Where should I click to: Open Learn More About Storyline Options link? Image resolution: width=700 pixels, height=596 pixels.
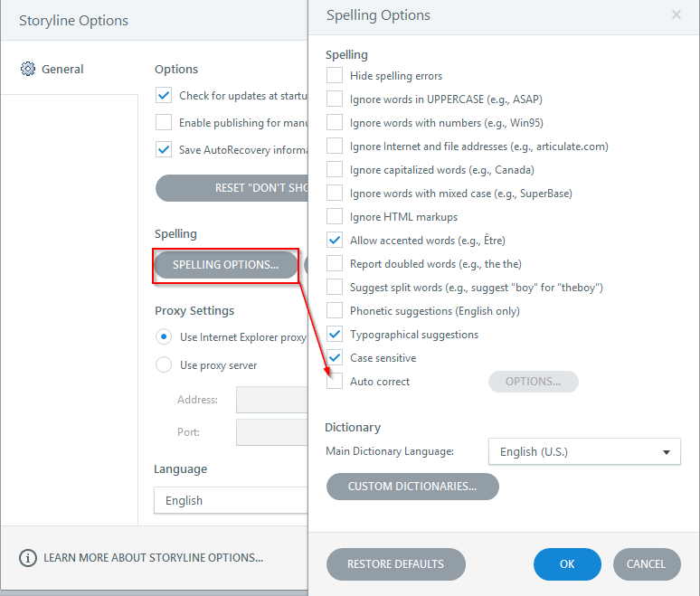pos(153,558)
